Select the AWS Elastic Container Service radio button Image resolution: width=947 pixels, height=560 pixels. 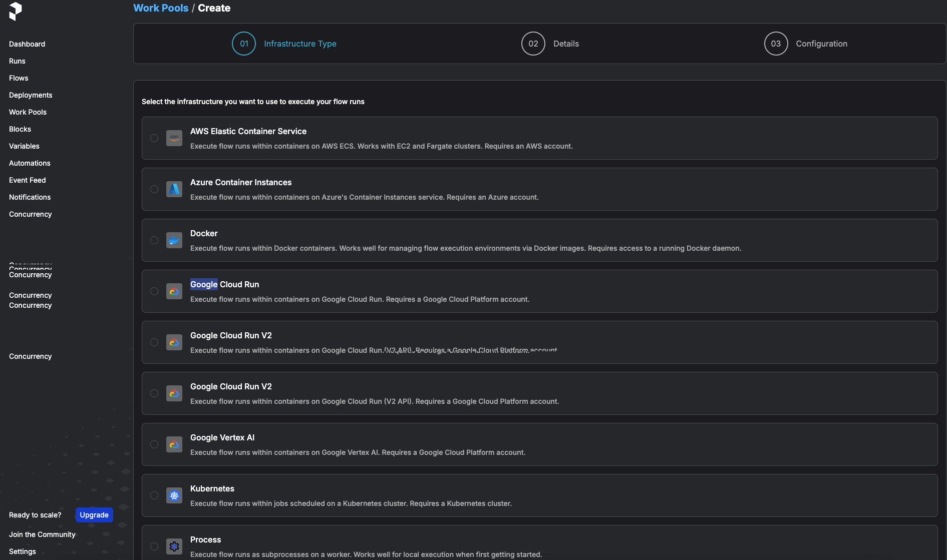point(154,138)
